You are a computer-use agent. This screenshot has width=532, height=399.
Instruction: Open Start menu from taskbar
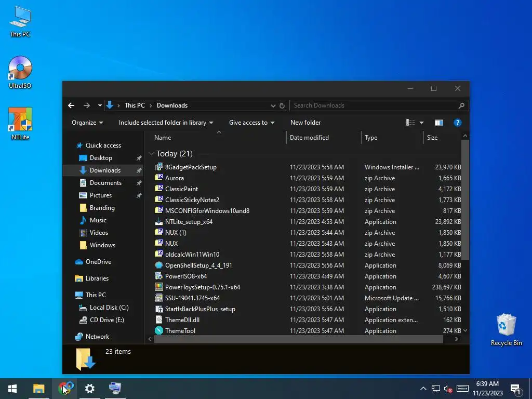pyautogui.click(x=12, y=389)
